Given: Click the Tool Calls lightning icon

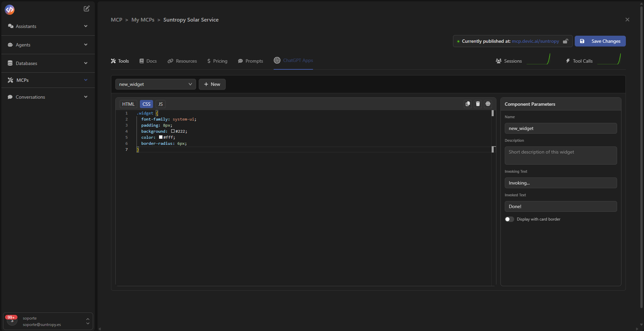Looking at the screenshot, I should pos(568,61).
